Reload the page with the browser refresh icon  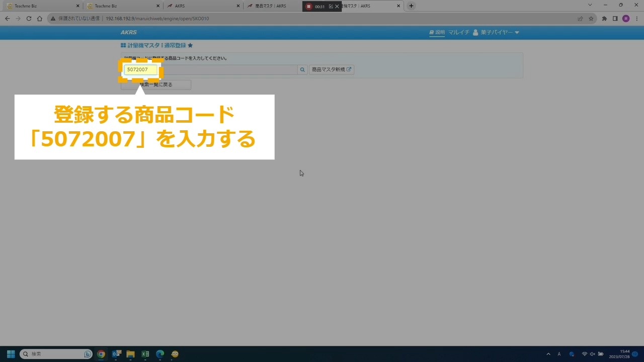coord(29,19)
